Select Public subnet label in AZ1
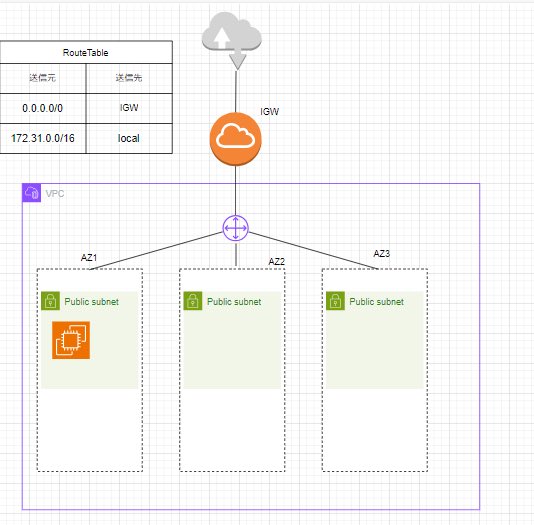Viewport: 534px width, 525px height. point(92,302)
